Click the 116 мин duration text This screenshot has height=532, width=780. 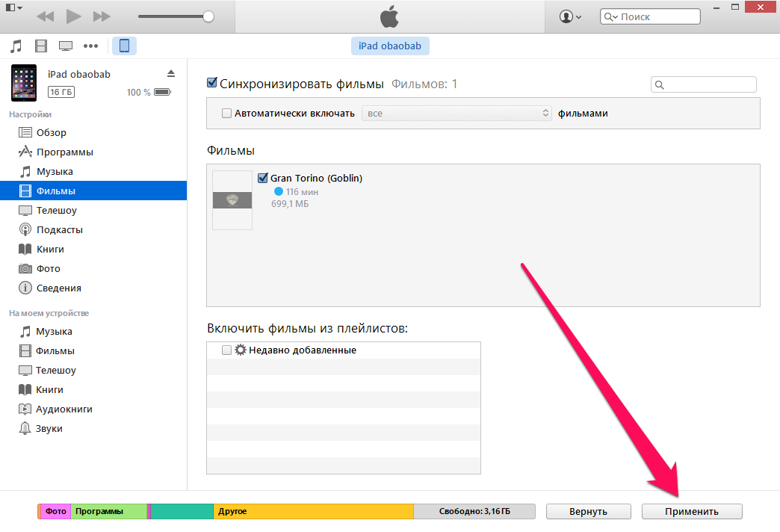coord(302,191)
